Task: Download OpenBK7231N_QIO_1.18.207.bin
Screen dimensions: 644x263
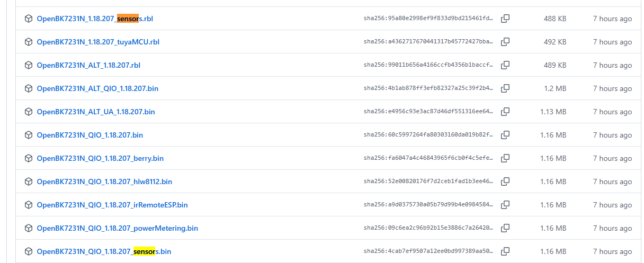Action: [90, 135]
